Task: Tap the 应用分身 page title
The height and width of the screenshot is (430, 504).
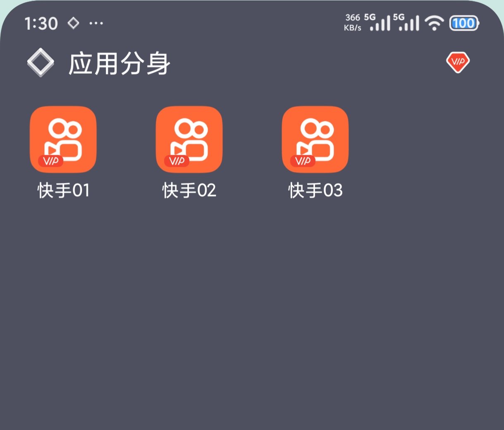Action: [119, 64]
